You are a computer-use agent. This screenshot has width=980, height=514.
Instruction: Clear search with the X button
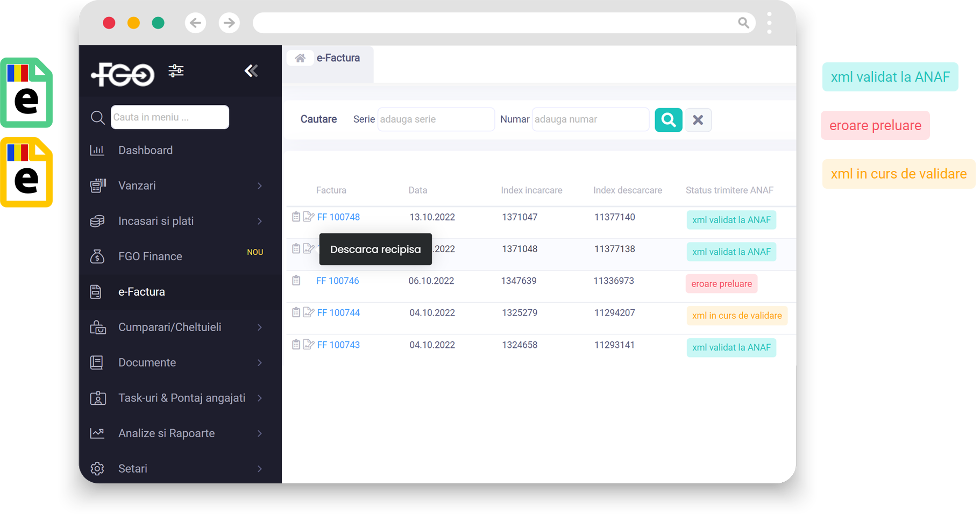pyautogui.click(x=698, y=120)
